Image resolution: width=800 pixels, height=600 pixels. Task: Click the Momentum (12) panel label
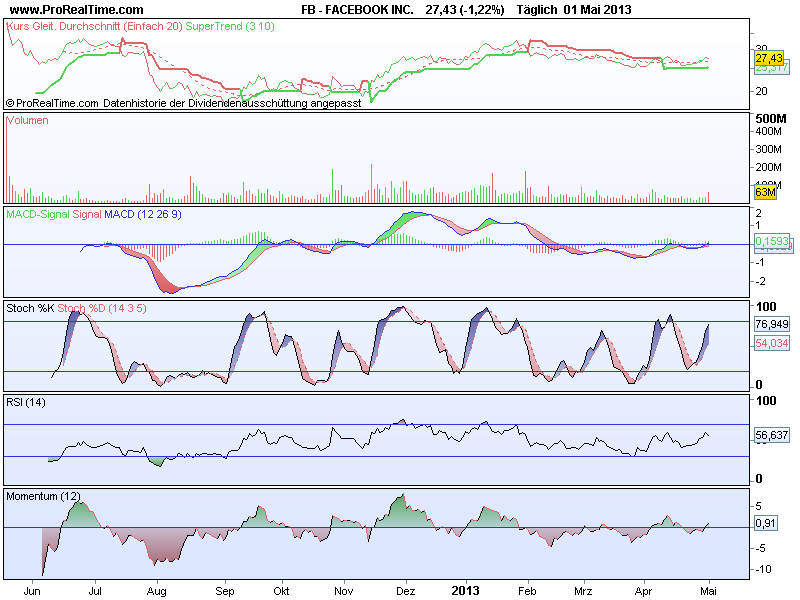[43, 496]
